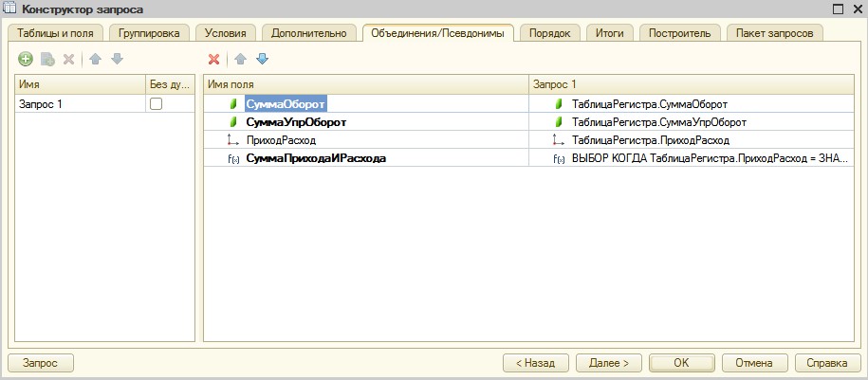Click the Запрос button at bottom left
The height and width of the screenshot is (380, 868).
click(41, 363)
